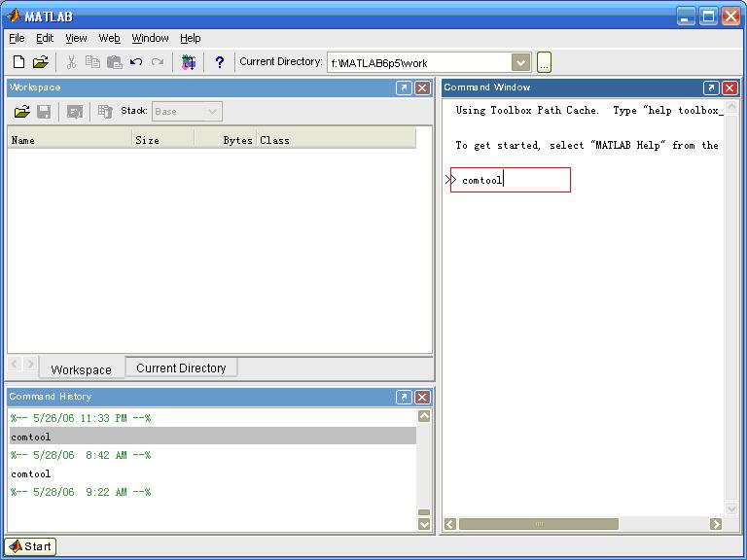Screen dimensions: 747x560
Task: Sort workspace by Size column header
Action: click(163, 140)
